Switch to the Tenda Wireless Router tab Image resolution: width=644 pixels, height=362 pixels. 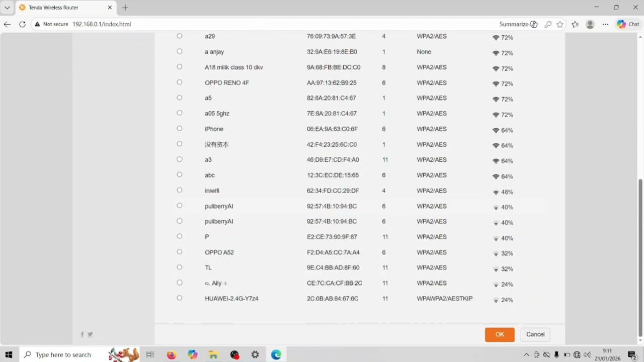65,8
